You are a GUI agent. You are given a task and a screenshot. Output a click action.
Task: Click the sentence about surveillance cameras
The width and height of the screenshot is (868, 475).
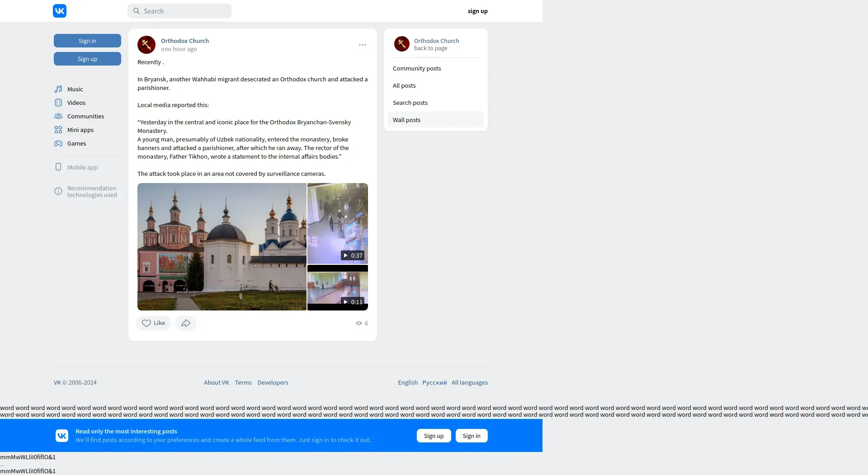pyautogui.click(x=231, y=174)
